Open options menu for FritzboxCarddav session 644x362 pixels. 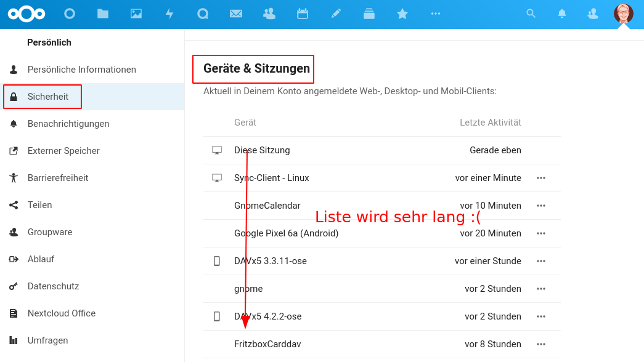541,344
